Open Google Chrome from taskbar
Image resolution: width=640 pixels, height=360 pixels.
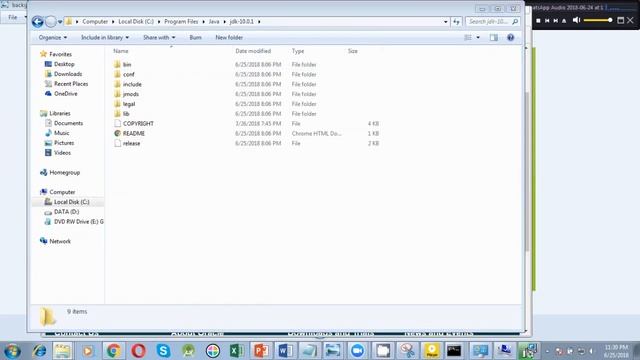(114, 351)
